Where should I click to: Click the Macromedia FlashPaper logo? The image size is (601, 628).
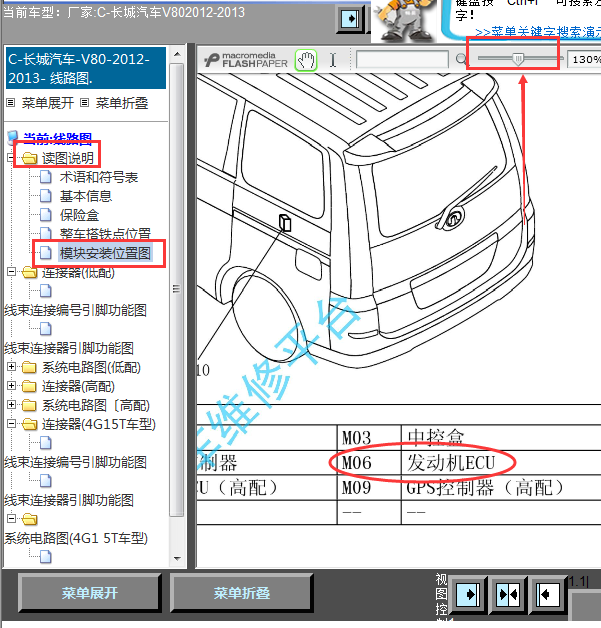point(245,60)
